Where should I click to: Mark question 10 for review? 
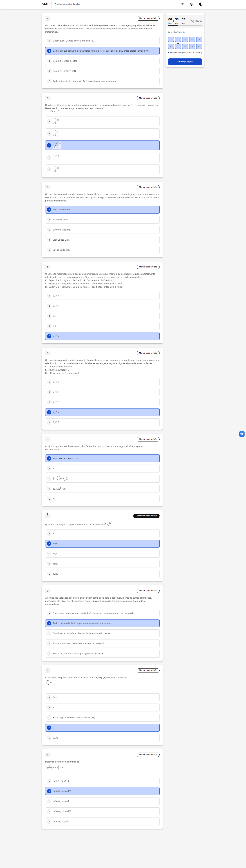tap(148, 754)
